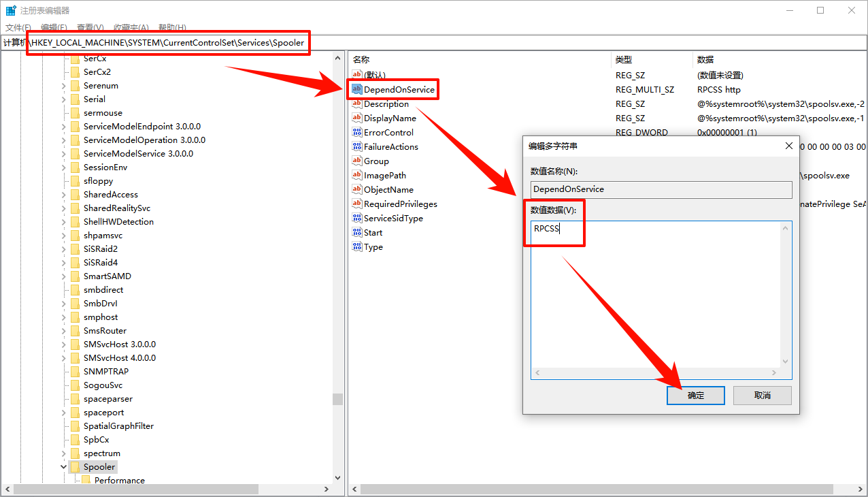
Task: Select the SpatialGraphFilter key
Action: tap(118, 426)
